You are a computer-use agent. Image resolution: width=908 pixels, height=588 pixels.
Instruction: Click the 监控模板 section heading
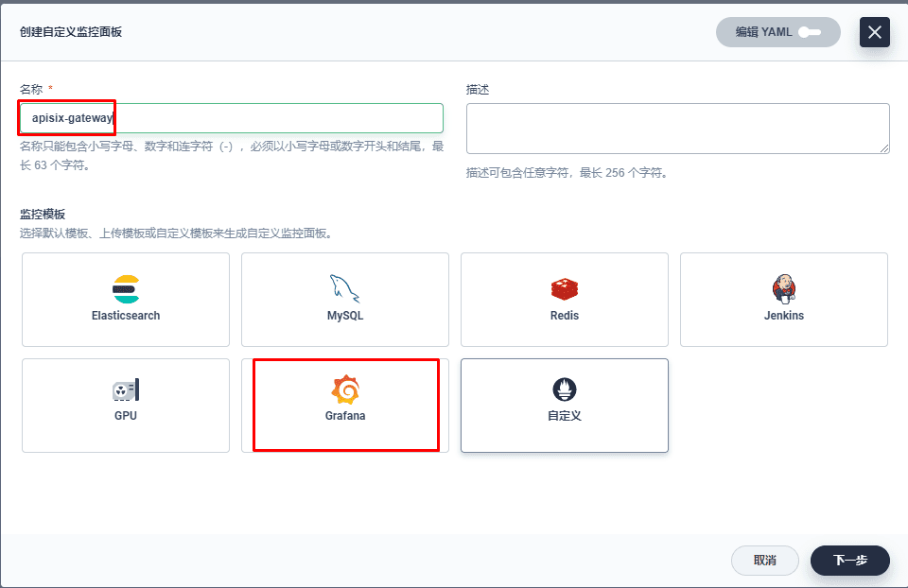[43, 215]
